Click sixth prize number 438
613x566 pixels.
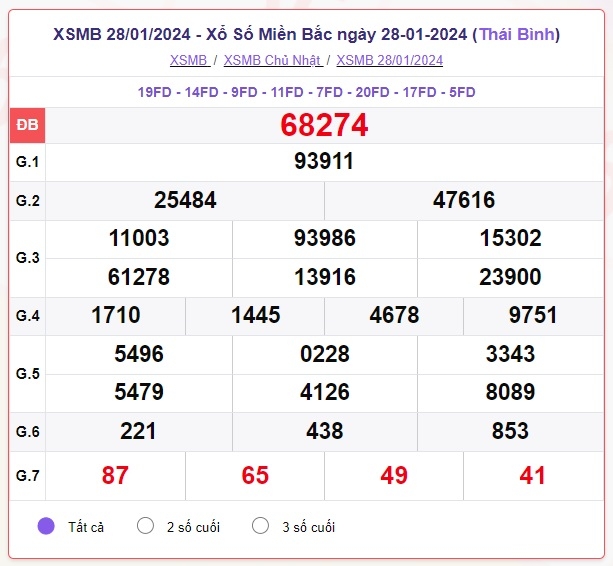324,431
